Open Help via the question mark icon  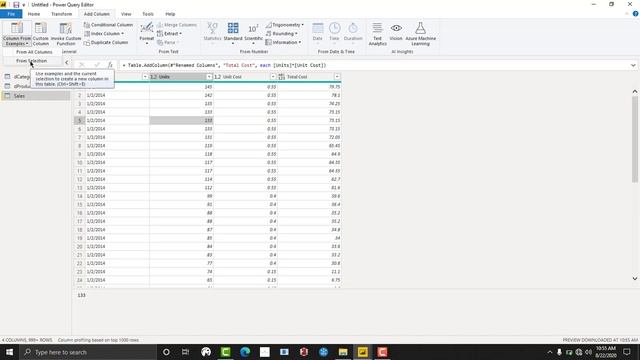[x=636, y=14]
